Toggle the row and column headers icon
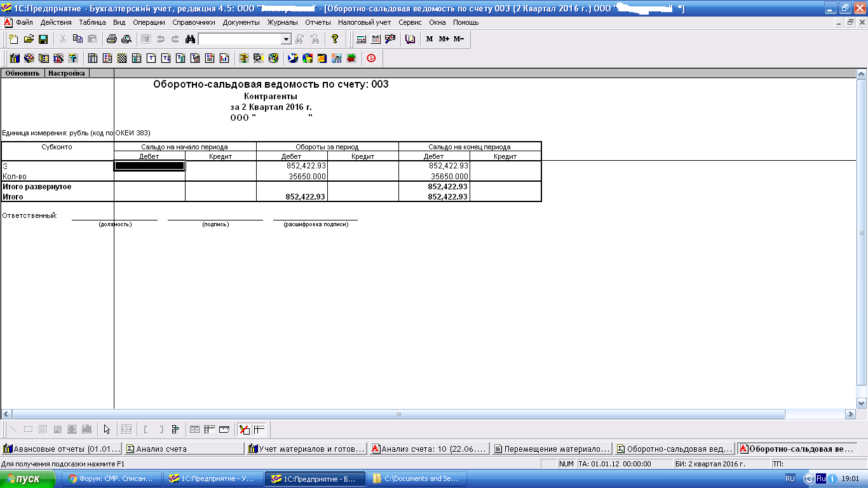Screen dimensions: 868x488 209,430
